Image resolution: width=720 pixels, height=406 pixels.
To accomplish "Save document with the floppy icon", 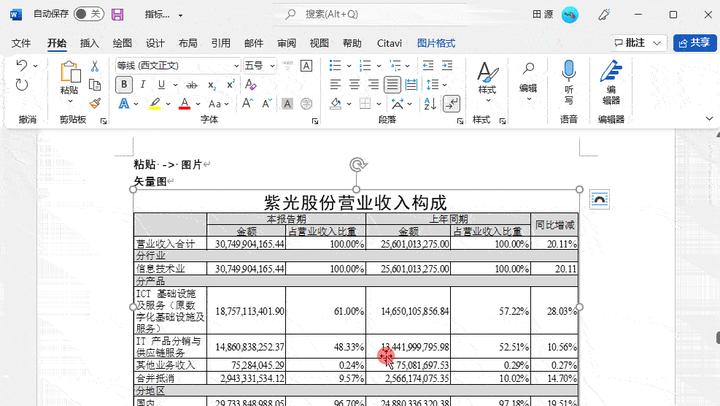I will (118, 15).
